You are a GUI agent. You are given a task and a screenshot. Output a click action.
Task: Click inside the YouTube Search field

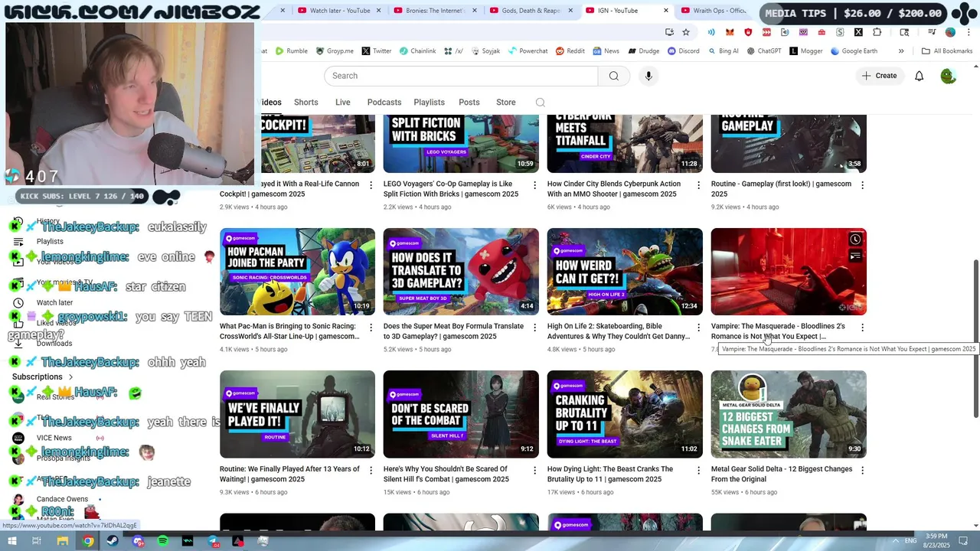tap(461, 76)
